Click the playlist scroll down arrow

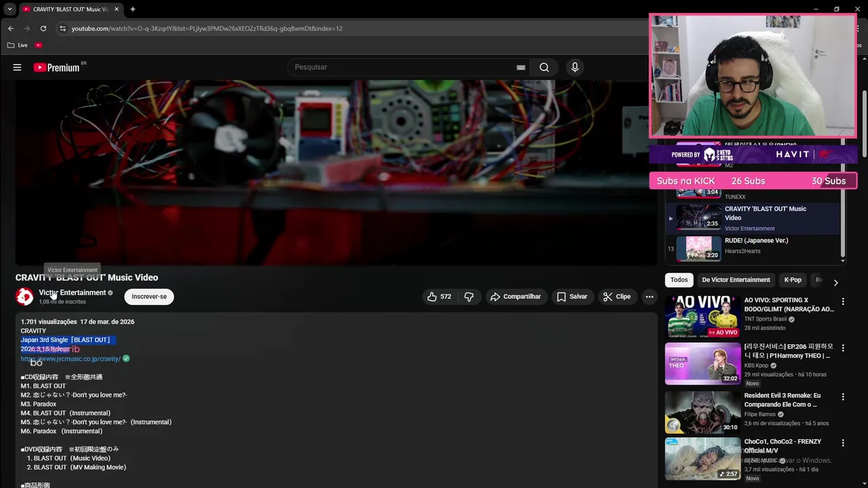point(843,261)
